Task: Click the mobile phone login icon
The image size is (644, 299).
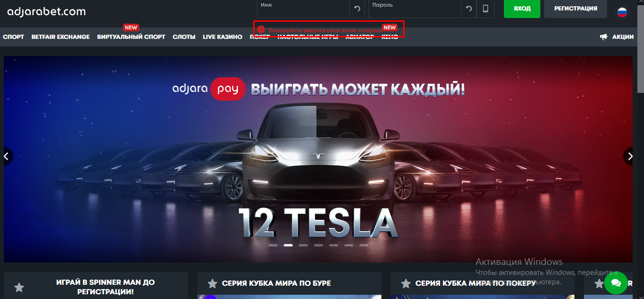Action: pyautogui.click(x=485, y=9)
